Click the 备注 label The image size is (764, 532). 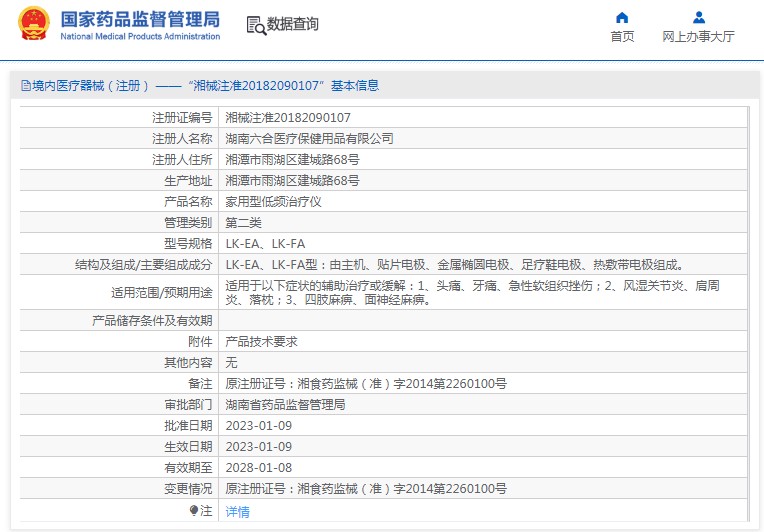(200, 383)
